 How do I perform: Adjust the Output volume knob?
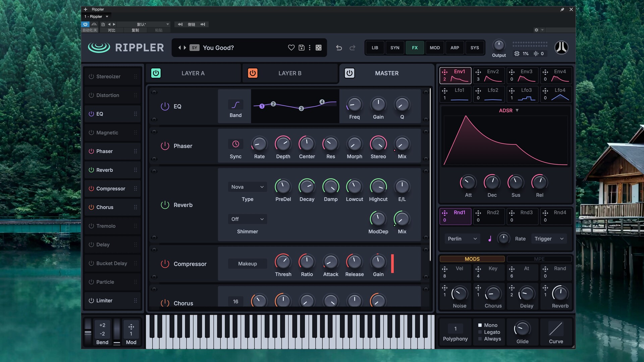click(499, 45)
